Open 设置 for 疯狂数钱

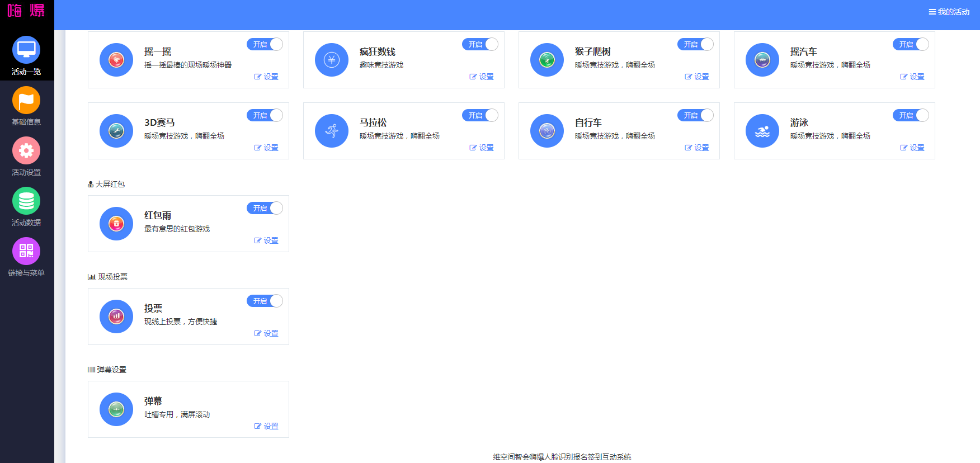click(482, 77)
